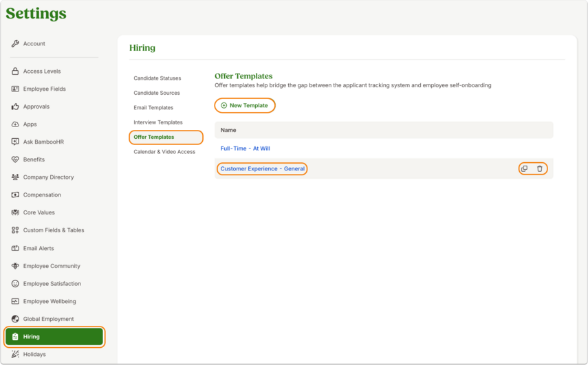Viewport: 588px width, 365px height.
Task: Click the Hiring panel heading
Action: click(142, 48)
